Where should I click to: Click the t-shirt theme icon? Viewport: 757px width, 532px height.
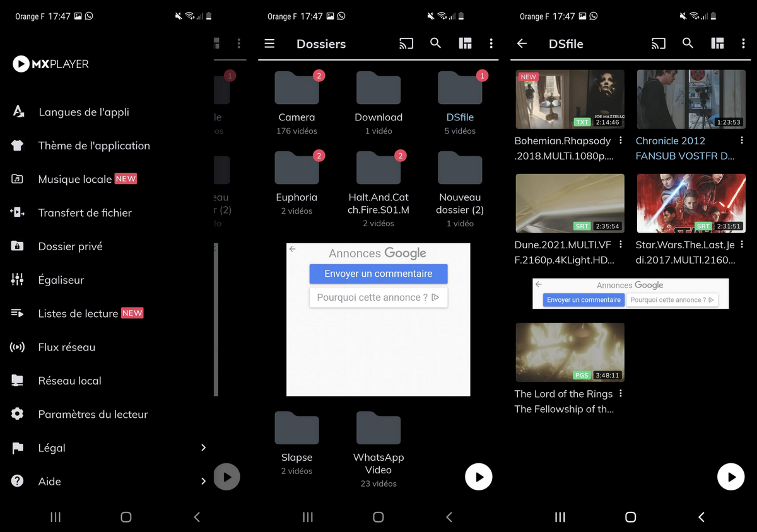tap(18, 146)
